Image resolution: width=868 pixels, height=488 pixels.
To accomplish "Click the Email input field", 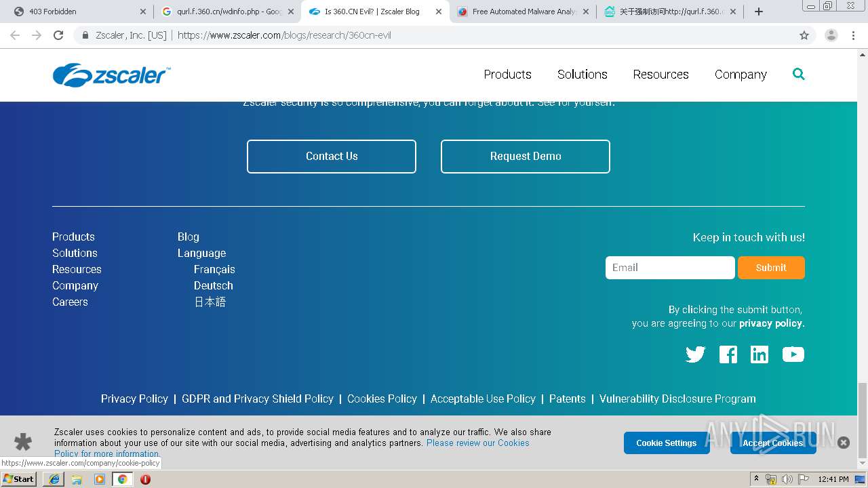I will [670, 268].
